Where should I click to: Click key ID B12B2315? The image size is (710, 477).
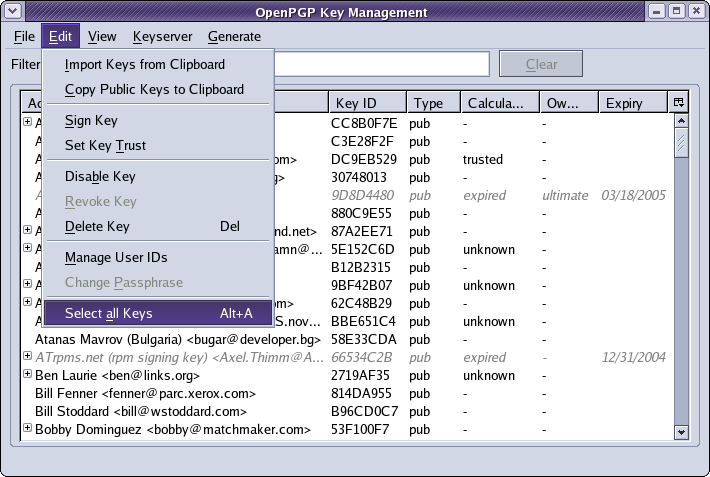tap(360, 267)
